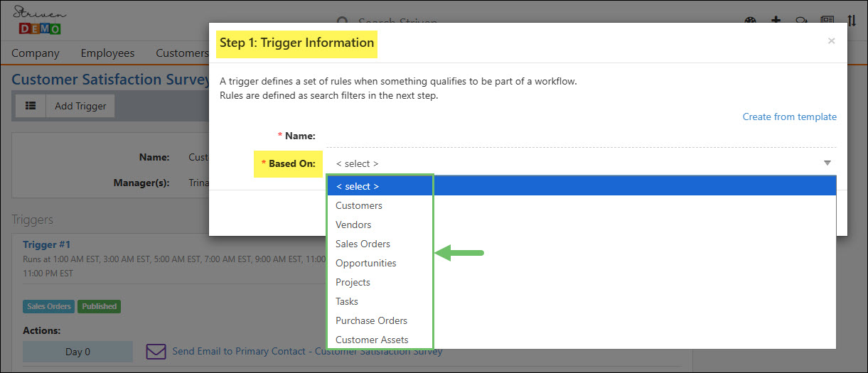Click into the Name input field
868x373 pixels.
click(x=581, y=136)
